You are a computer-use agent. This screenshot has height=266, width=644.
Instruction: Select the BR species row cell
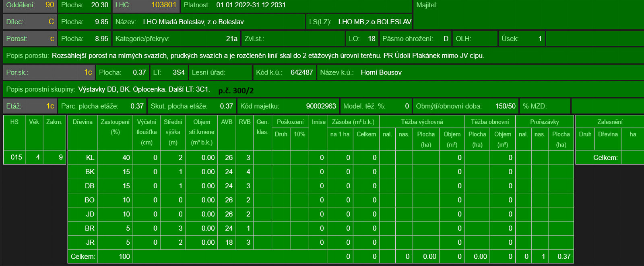click(83, 228)
